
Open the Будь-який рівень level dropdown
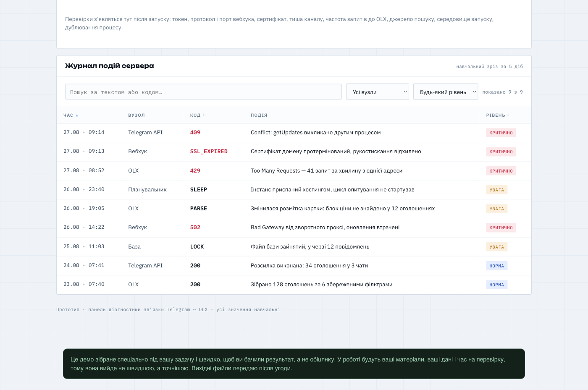(x=446, y=92)
